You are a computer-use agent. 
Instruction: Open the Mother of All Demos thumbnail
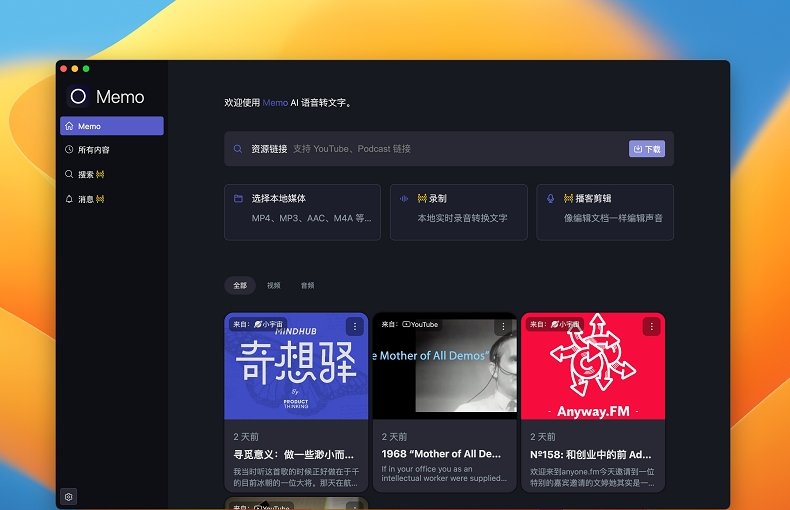[x=445, y=366]
